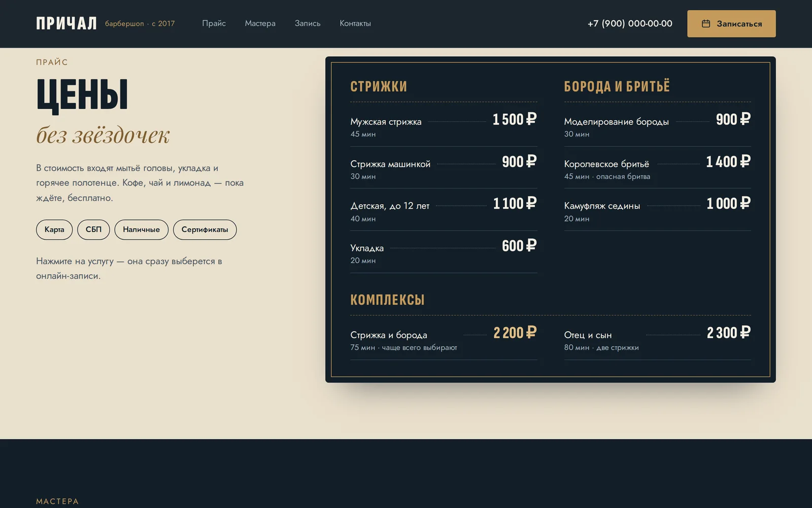812x508 pixels.
Task: Click the КОМПЛЕКСЫ heading
Action: pos(387,300)
